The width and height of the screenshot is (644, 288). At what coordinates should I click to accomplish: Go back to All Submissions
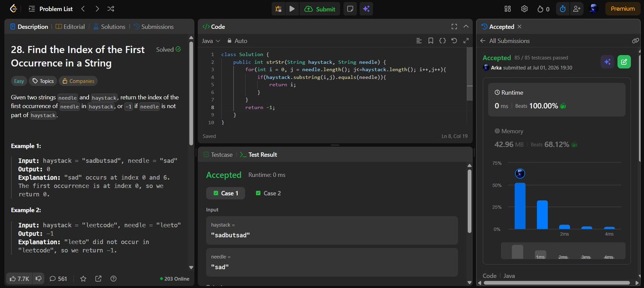505,41
